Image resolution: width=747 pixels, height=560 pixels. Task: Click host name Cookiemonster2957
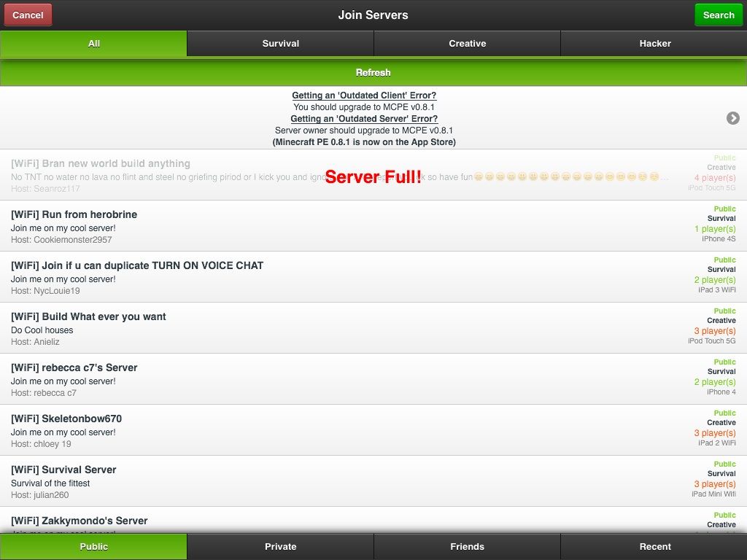[72, 239]
